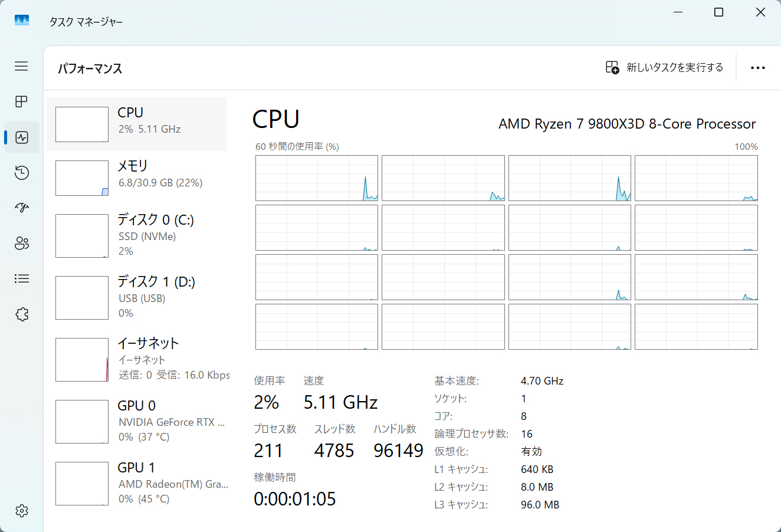This screenshot has height=532, width=781.
Task: Open Task Manager settings gear
Action: tap(22, 511)
